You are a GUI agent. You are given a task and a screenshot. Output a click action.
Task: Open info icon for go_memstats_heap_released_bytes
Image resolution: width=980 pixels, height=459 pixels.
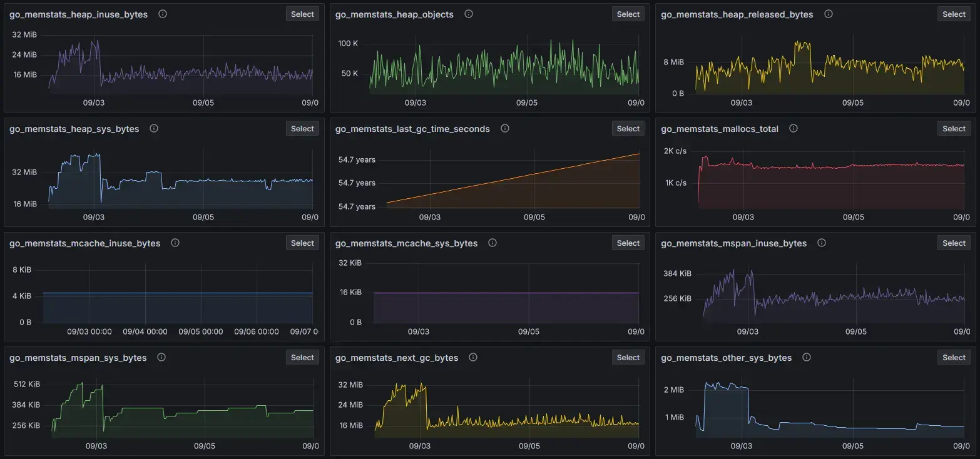(829, 14)
